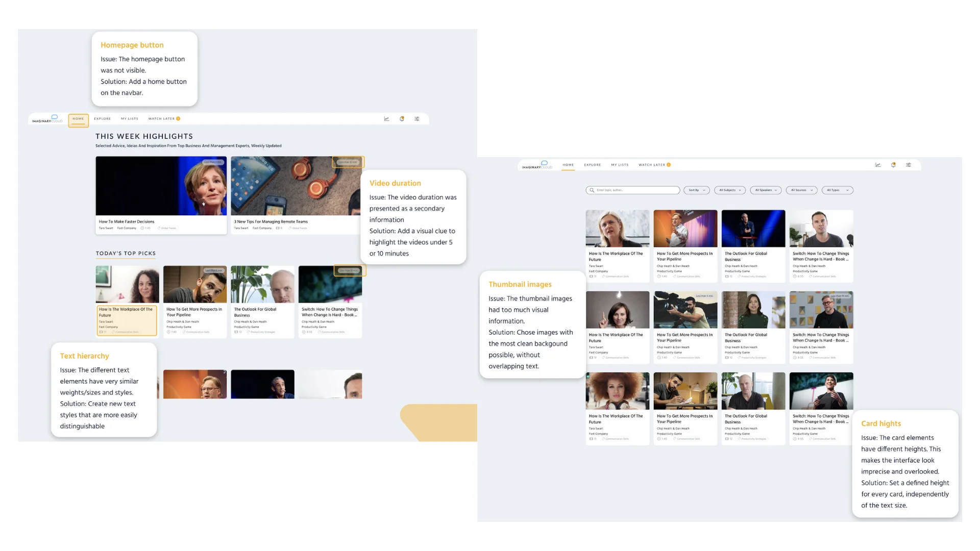Click the Today's Top Picks heading

(x=126, y=254)
